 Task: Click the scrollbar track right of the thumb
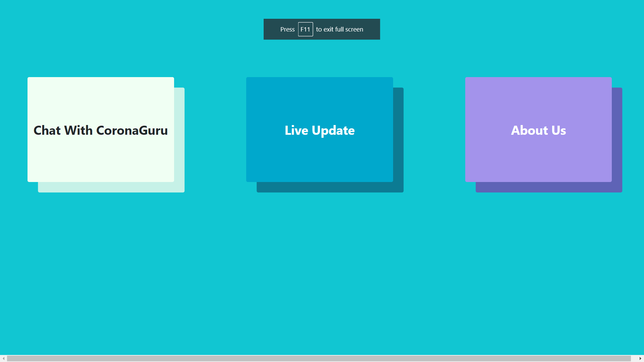[634, 358]
